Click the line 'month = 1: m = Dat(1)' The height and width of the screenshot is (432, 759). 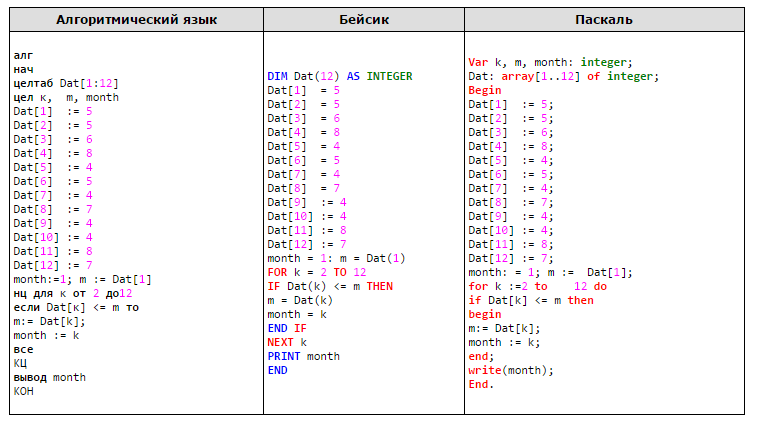tap(336, 259)
